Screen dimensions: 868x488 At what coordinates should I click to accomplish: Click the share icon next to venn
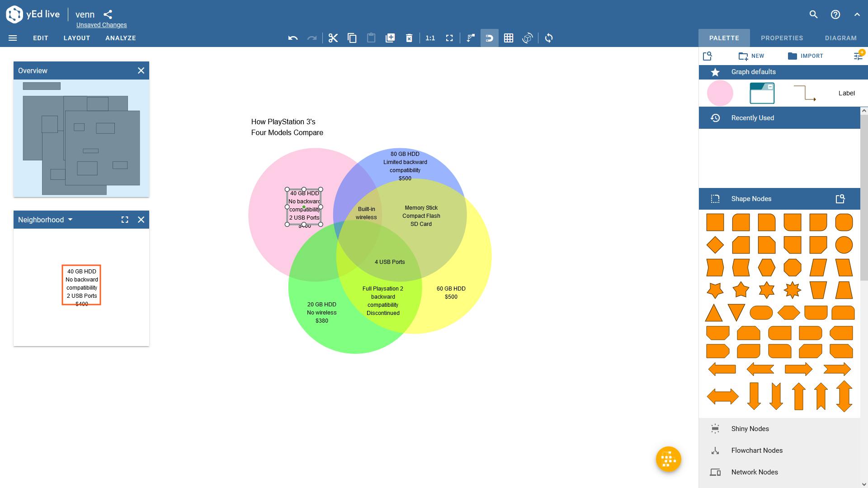(x=108, y=14)
